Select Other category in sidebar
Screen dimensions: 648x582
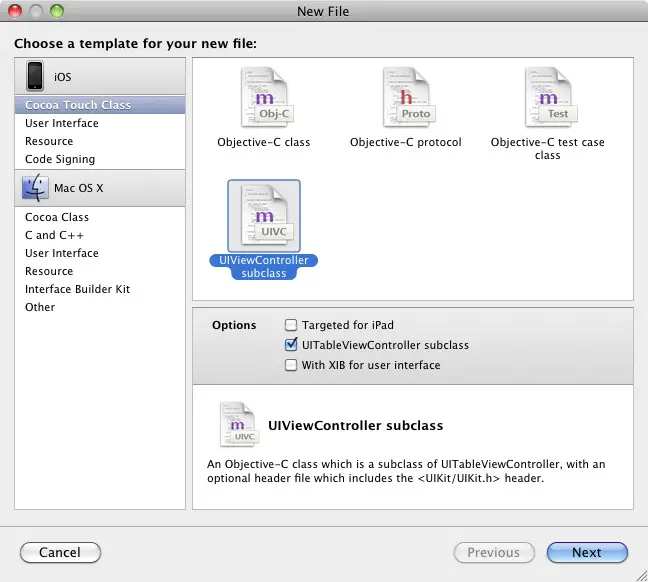[x=40, y=307]
